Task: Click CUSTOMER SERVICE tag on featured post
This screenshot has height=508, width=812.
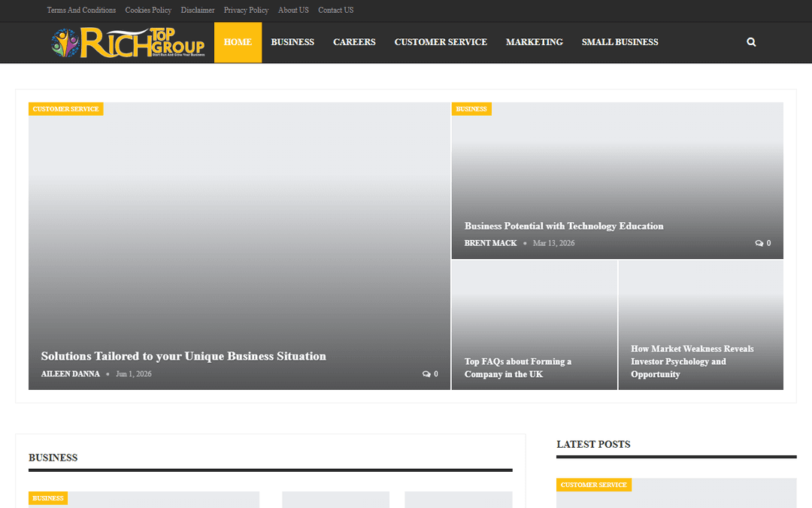Action: coord(65,109)
